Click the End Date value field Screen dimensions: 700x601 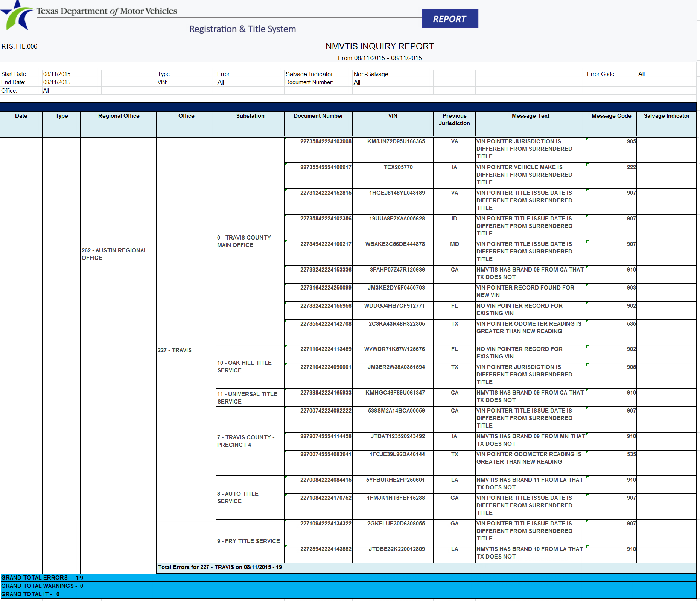coord(57,82)
